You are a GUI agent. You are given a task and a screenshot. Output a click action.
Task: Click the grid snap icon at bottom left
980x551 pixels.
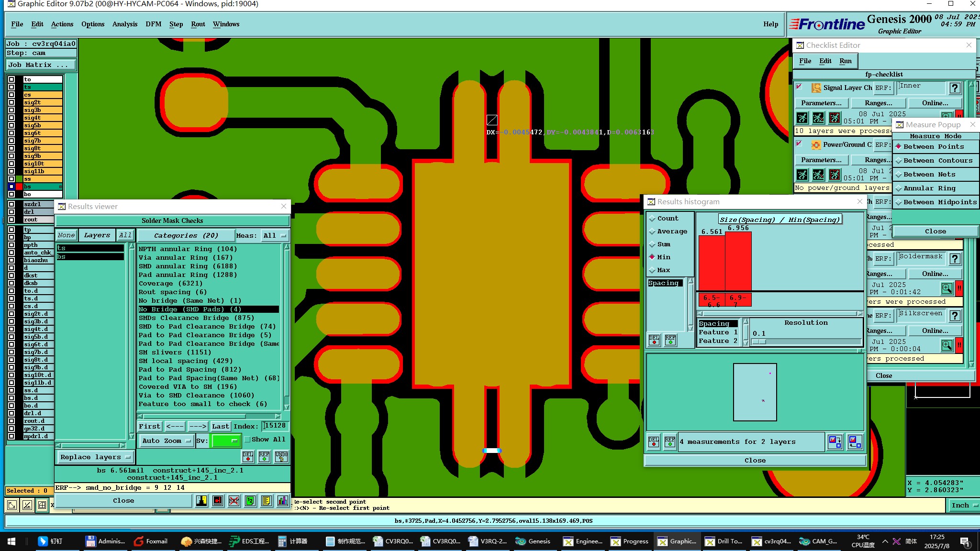[42, 505]
